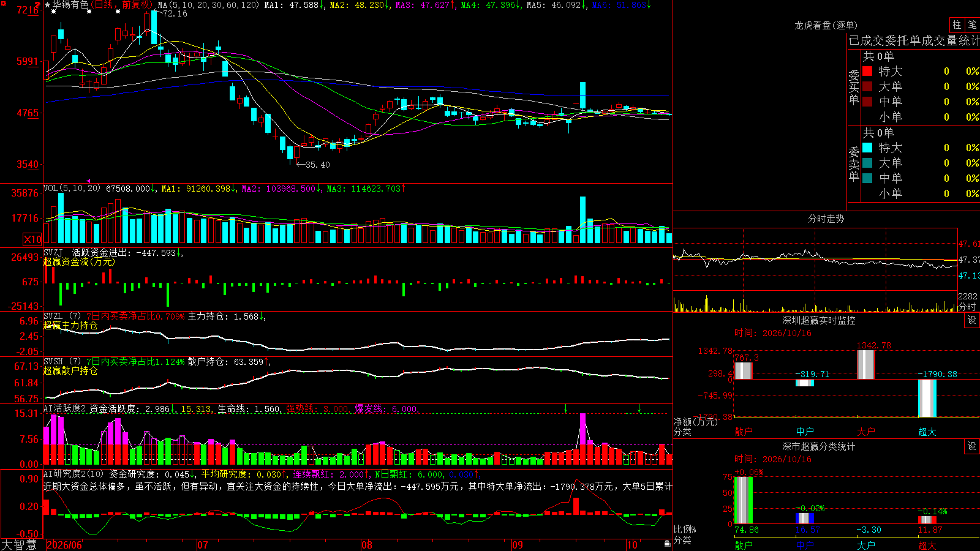Click the X10 volume scale marker

pos(32,239)
